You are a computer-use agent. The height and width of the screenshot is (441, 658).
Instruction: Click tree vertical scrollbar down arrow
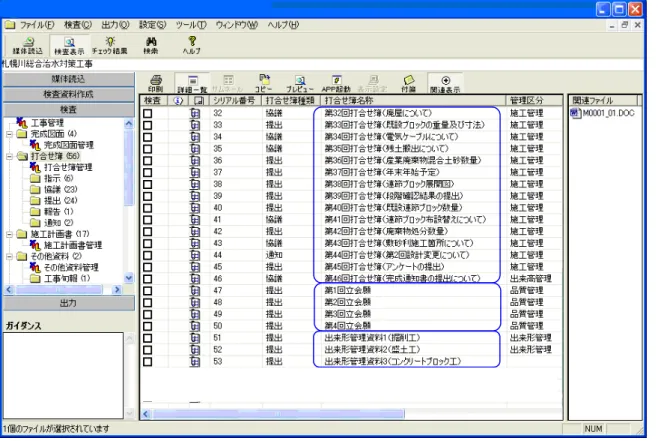(129, 278)
